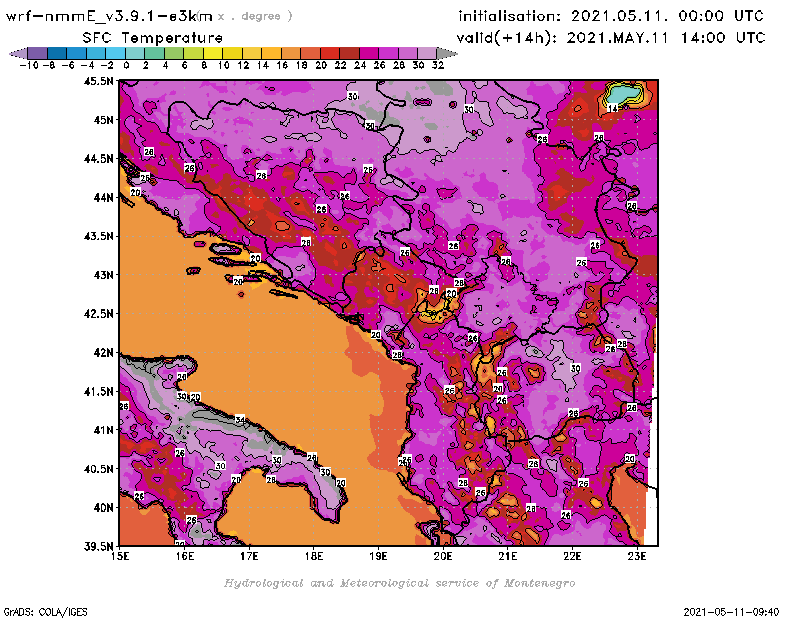Select the "40N" latitude label
The height and width of the screenshot is (618, 800).
pos(103,508)
